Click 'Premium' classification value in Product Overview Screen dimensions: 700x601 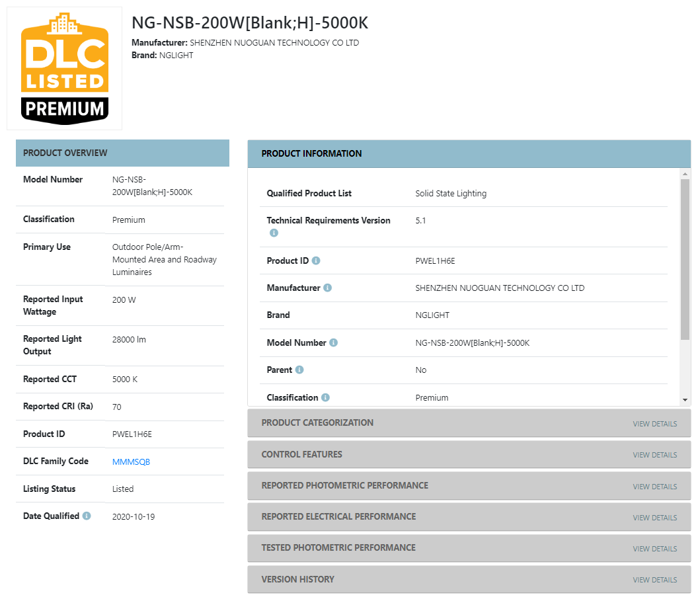[129, 220]
